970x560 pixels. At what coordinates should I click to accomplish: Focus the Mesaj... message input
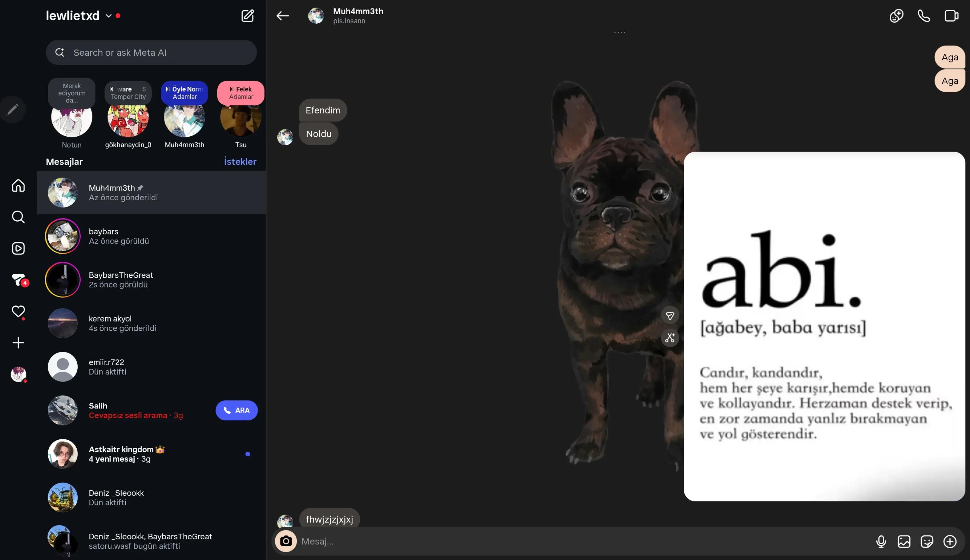coord(585,542)
